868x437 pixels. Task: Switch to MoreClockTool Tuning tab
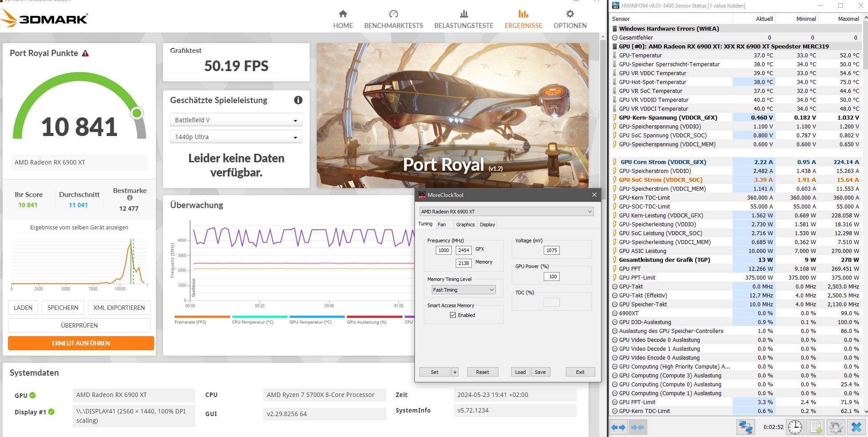[425, 224]
